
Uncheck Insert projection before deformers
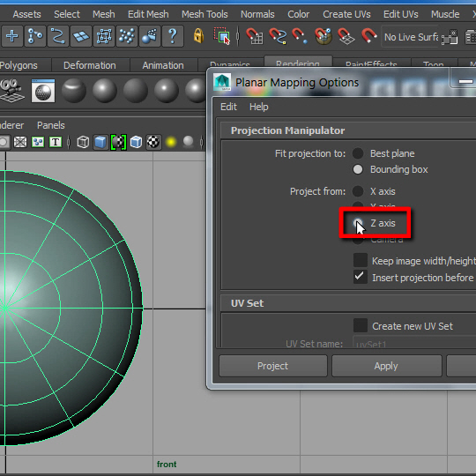[361, 277]
